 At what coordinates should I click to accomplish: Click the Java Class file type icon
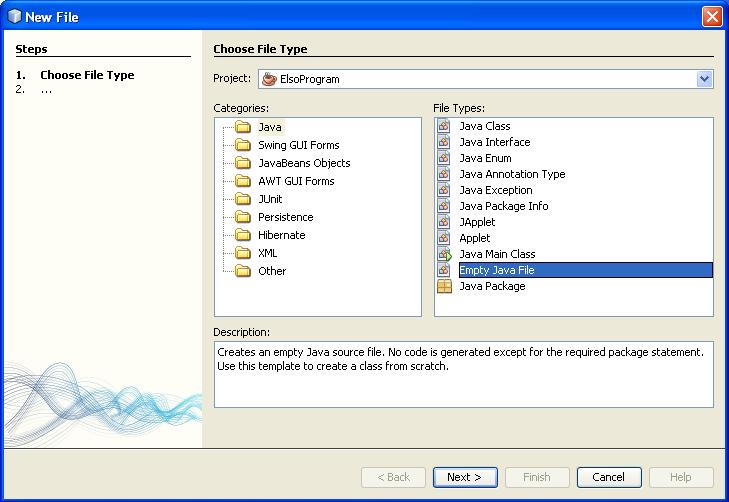point(444,126)
